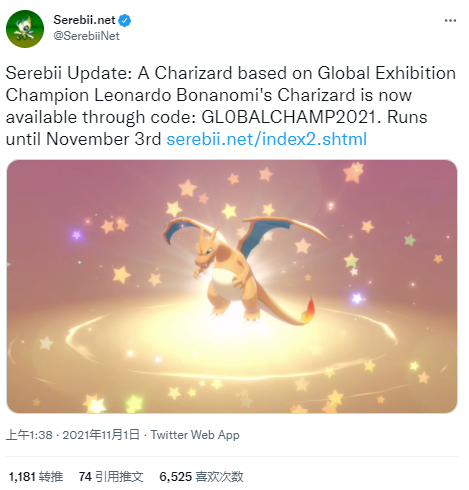Click the 1,181 retweet count number
Screen dimensions: 469x490
pyautogui.click(x=22, y=477)
